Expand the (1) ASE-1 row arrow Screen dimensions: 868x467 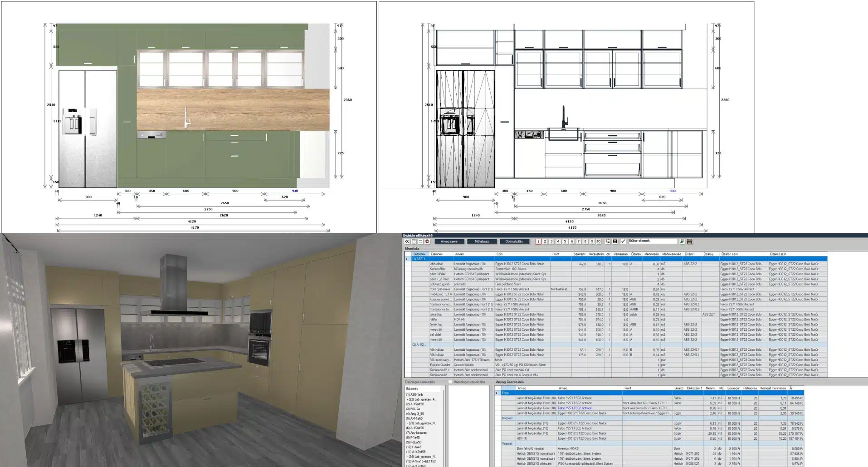[407, 259]
